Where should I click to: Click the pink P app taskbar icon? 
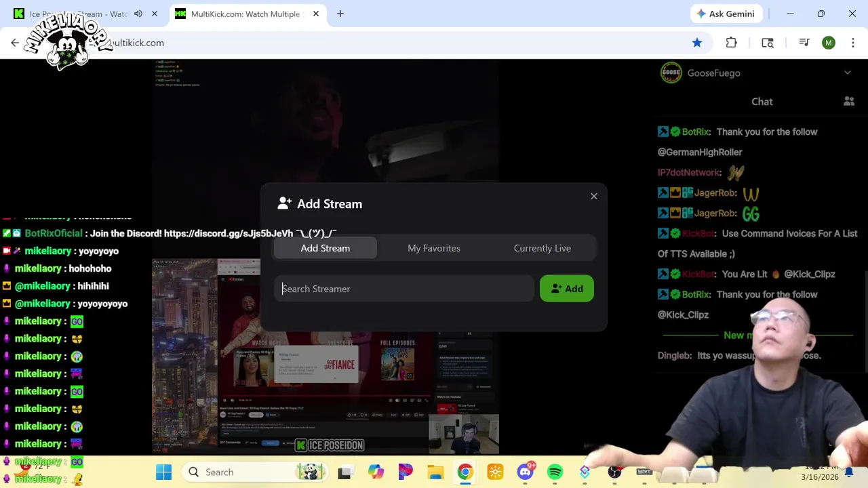406,472
